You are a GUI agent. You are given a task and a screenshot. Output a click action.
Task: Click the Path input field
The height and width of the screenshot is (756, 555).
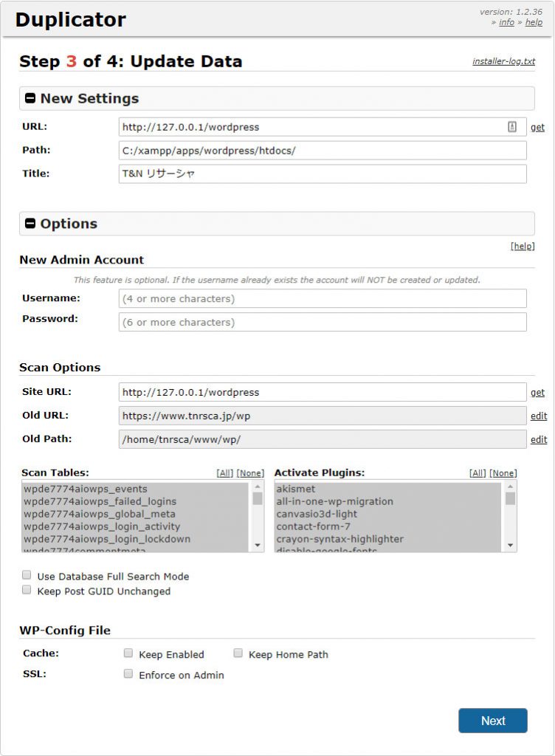[x=323, y=151]
